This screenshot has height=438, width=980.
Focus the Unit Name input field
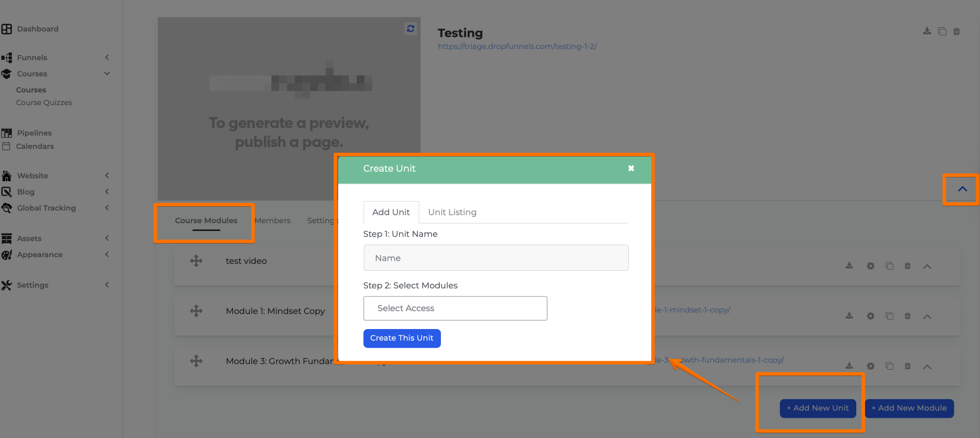pyautogui.click(x=496, y=258)
